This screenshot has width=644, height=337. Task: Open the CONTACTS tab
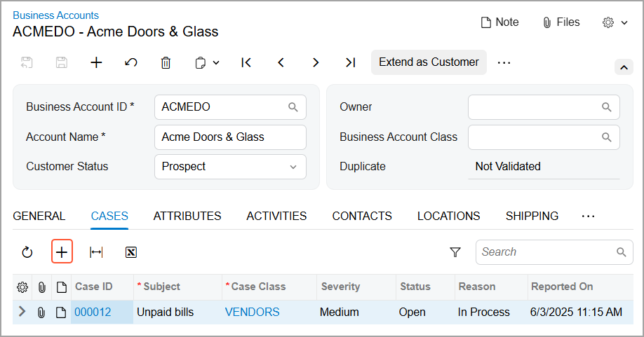pyautogui.click(x=362, y=216)
